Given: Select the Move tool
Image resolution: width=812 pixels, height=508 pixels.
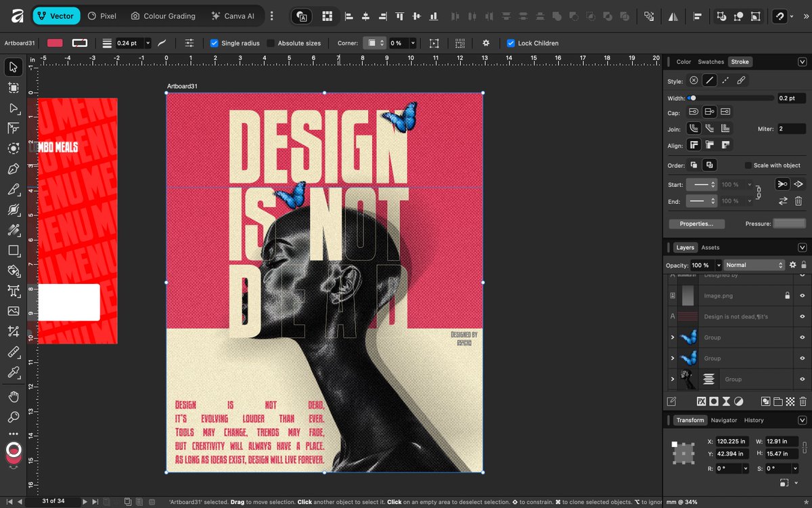Looking at the screenshot, I should tap(13, 67).
